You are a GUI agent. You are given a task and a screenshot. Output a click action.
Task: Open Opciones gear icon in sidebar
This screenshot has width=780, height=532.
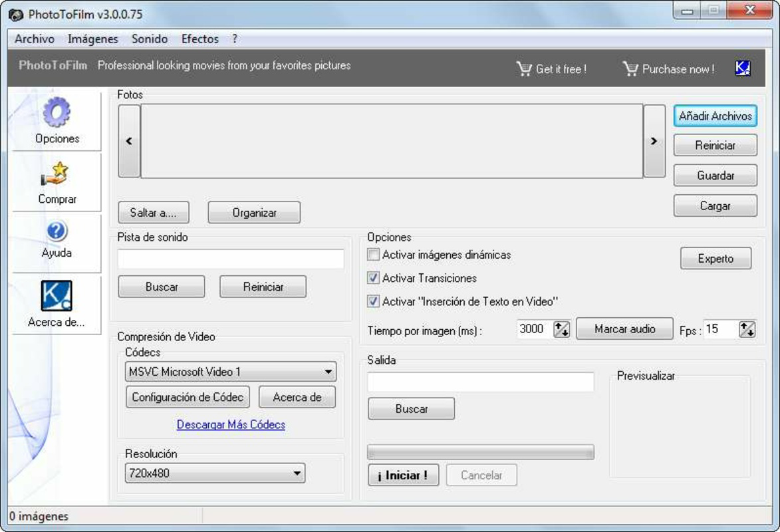[x=57, y=112]
